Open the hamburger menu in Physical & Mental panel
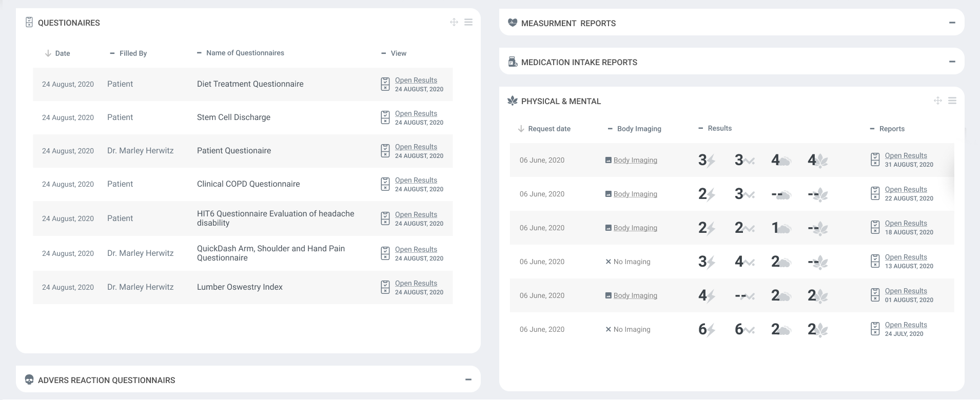Image resolution: width=980 pixels, height=400 pixels. [x=952, y=101]
